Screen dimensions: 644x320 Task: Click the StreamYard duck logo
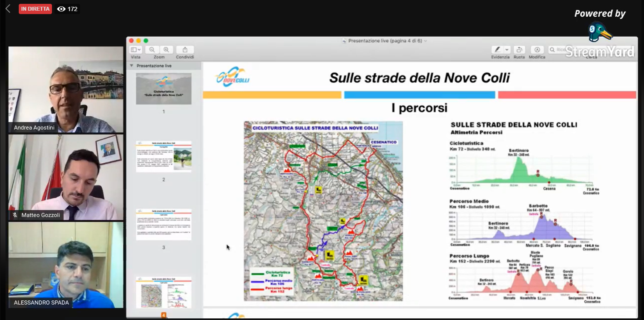599,32
